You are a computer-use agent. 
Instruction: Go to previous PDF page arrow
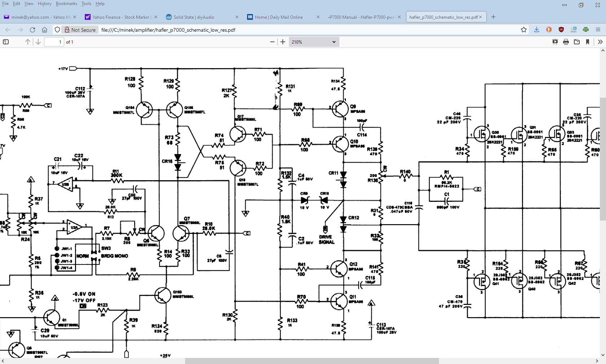coord(28,42)
